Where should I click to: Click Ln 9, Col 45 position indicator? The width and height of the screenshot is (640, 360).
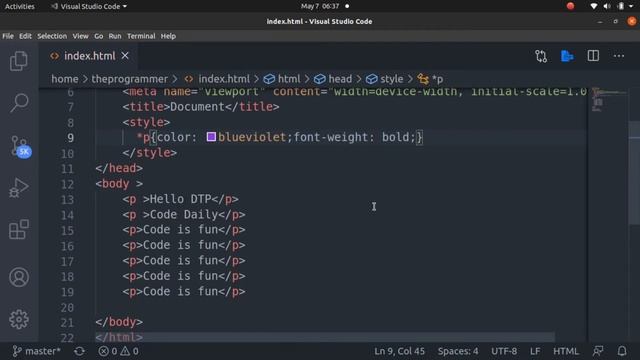[x=399, y=351]
